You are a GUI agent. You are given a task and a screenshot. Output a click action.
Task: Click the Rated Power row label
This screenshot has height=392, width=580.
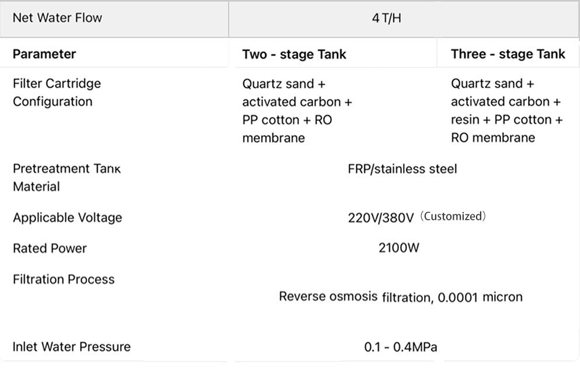tap(50, 248)
